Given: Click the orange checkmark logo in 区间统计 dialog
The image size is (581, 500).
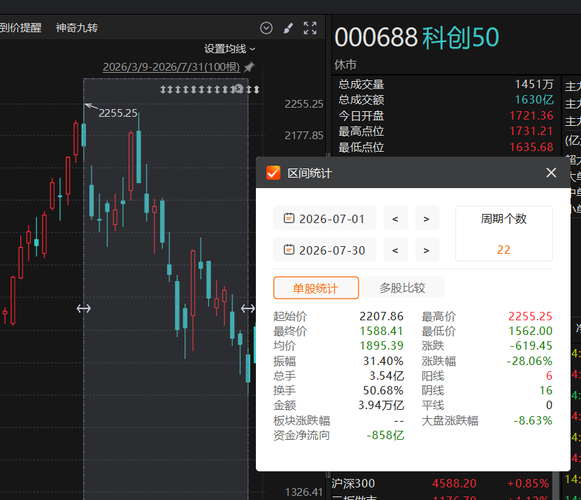Looking at the screenshot, I should [273, 173].
